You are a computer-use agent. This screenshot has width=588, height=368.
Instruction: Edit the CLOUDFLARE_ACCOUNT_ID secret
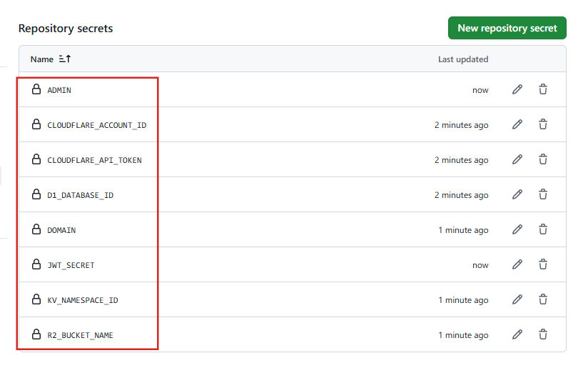pyautogui.click(x=517, y=124)
